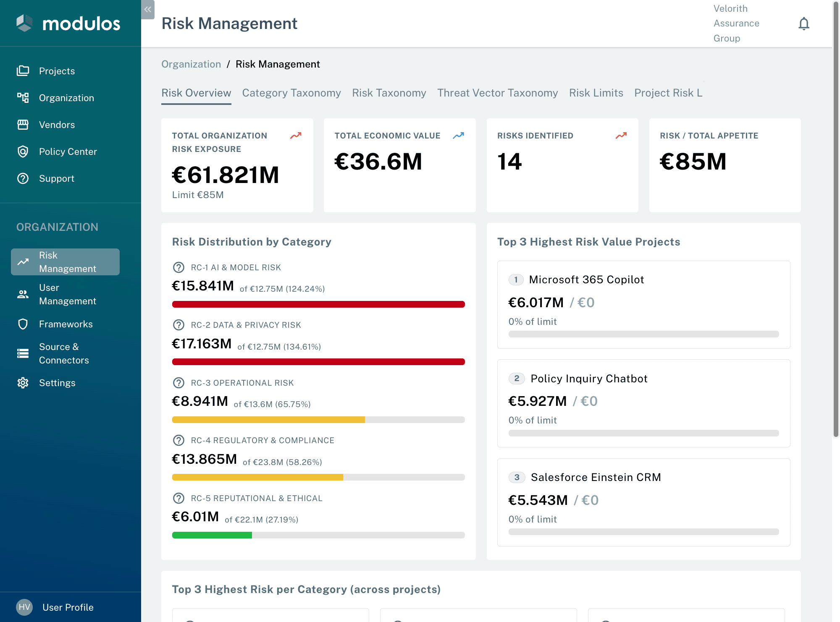Open the Threat Vector Taxonomy tab
Viewport: 840px width, 622px height.
coord(498,93)
